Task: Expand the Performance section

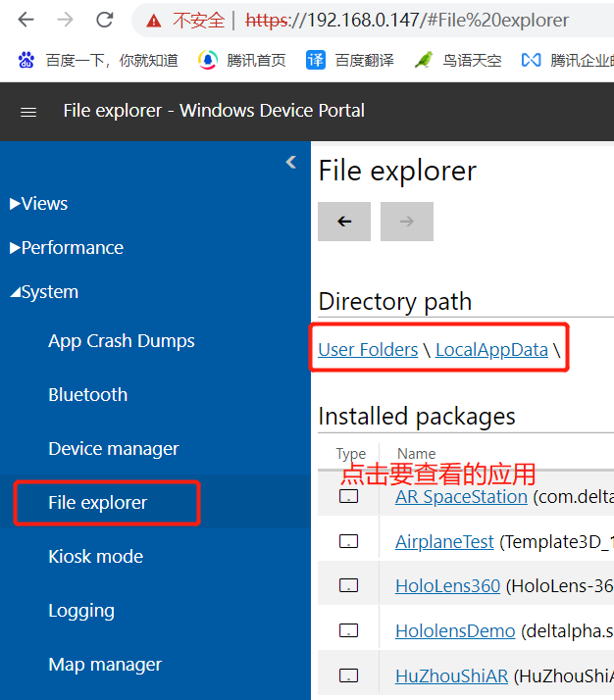Action: (67, 248)
